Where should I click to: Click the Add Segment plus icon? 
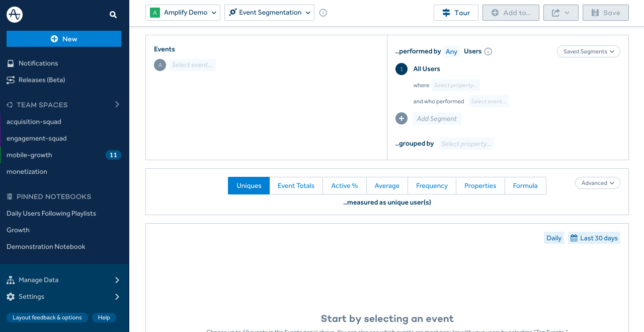click(401, 118)
